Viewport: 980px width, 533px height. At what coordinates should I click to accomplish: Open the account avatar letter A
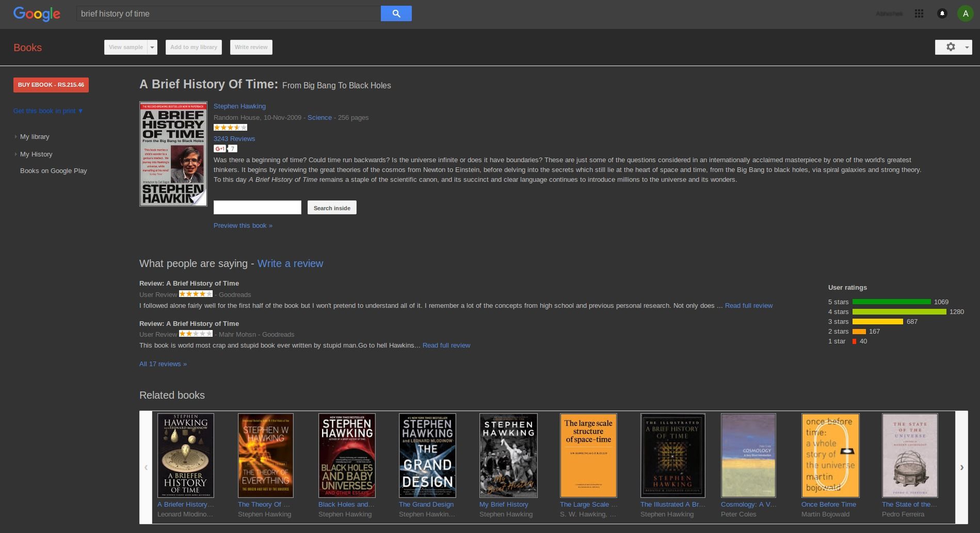[965, 13]
